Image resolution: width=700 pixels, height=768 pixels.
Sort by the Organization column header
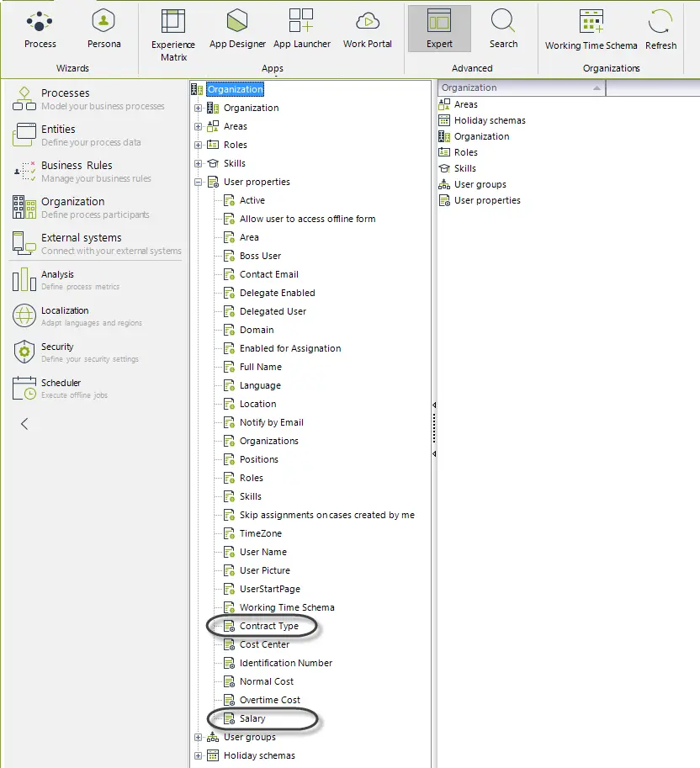tap(521, 87)
